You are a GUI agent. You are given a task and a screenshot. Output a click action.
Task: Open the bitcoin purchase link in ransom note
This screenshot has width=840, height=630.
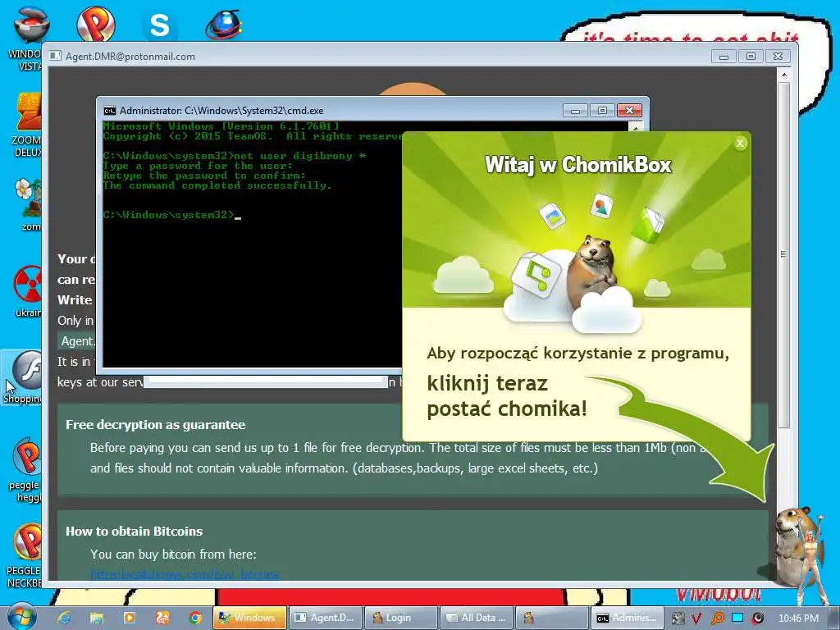coord(185,575)
